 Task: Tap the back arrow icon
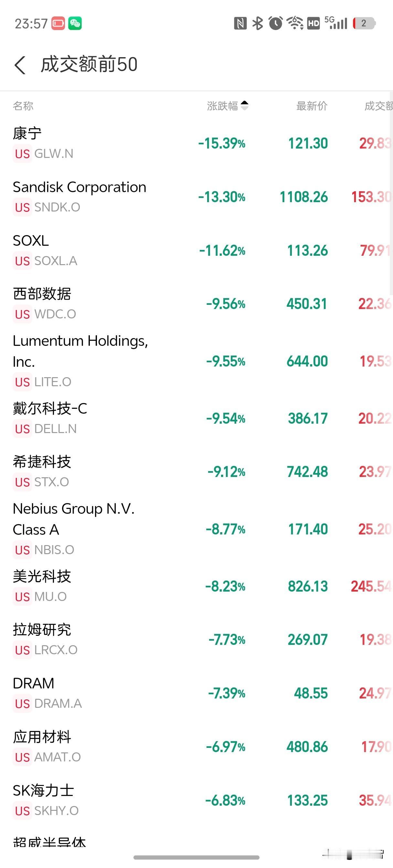click(x=20, y=65)
